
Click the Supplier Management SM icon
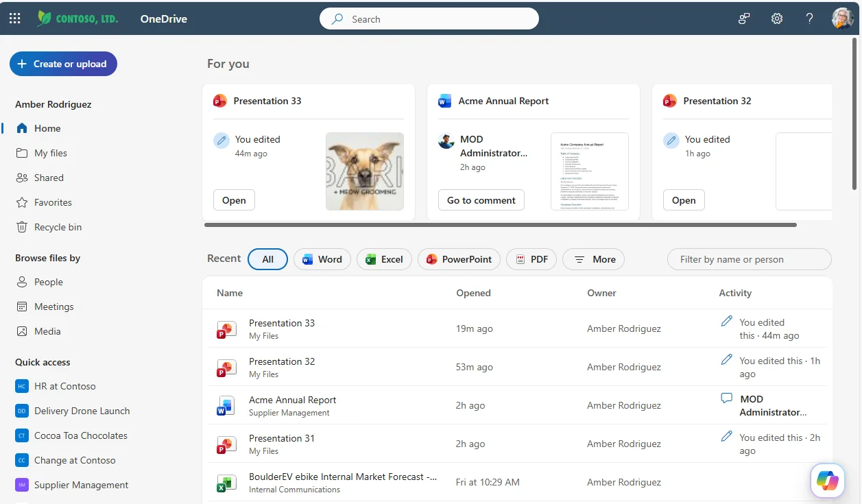[x=22, y=485]
